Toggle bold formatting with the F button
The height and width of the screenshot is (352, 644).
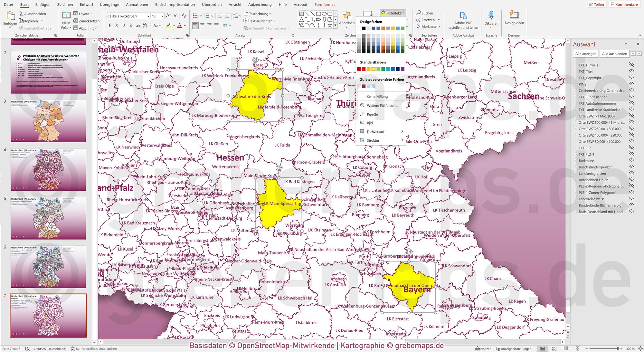[x=109, y=25]
